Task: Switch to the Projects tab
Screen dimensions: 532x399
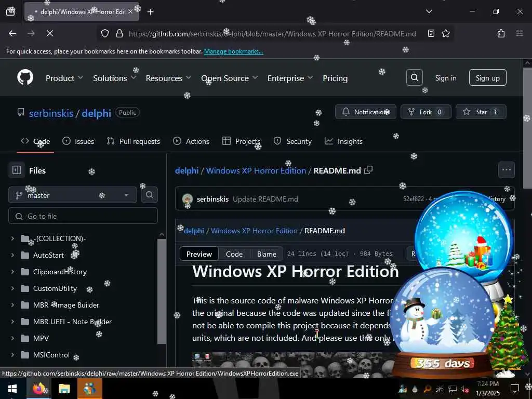Action: pyautogui.click(x=241, y=141)
